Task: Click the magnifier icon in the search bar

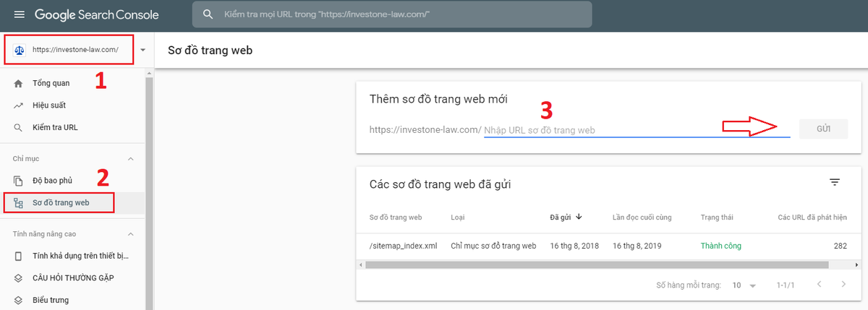Action: point(208,14)
